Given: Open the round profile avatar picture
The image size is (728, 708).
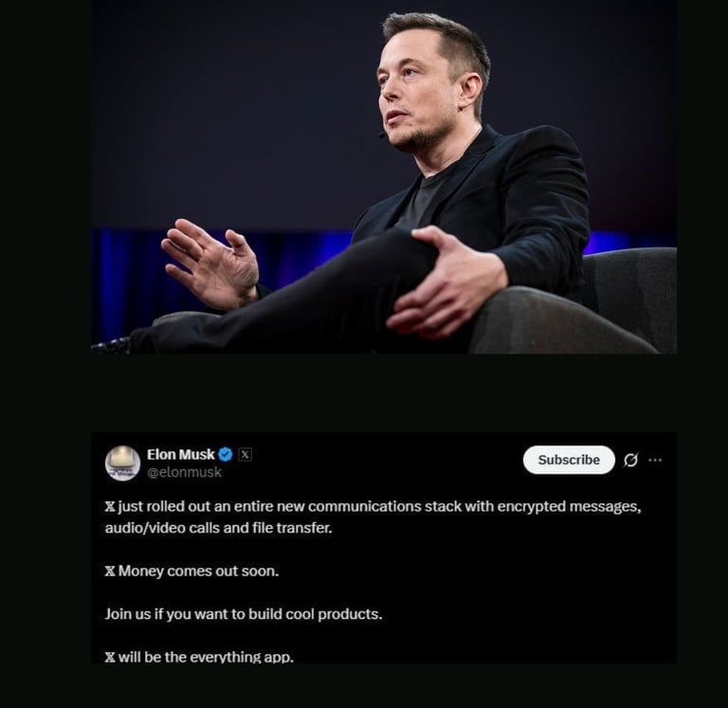Looking at the screenshot, I should coord(122,463).
